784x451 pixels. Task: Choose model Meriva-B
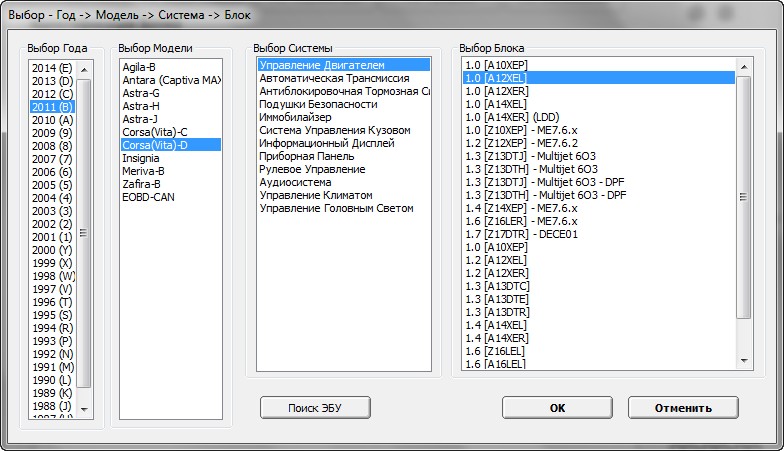click(170, 171)
